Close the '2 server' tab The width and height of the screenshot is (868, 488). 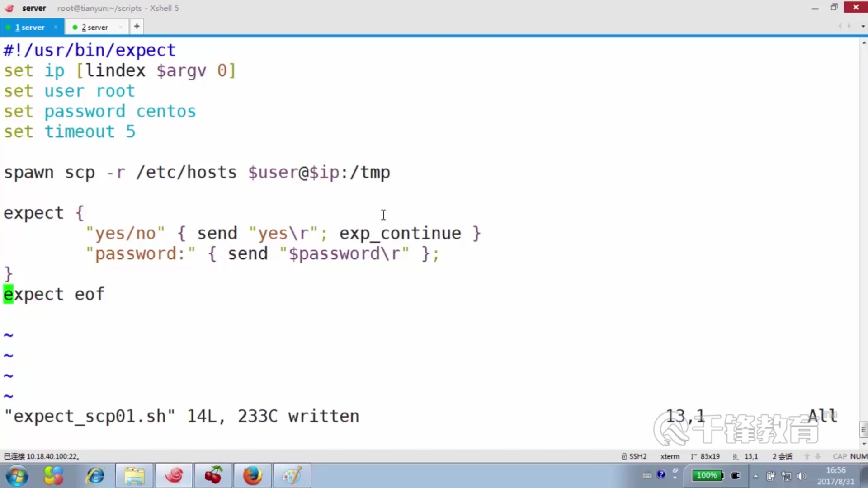point(121,27)
